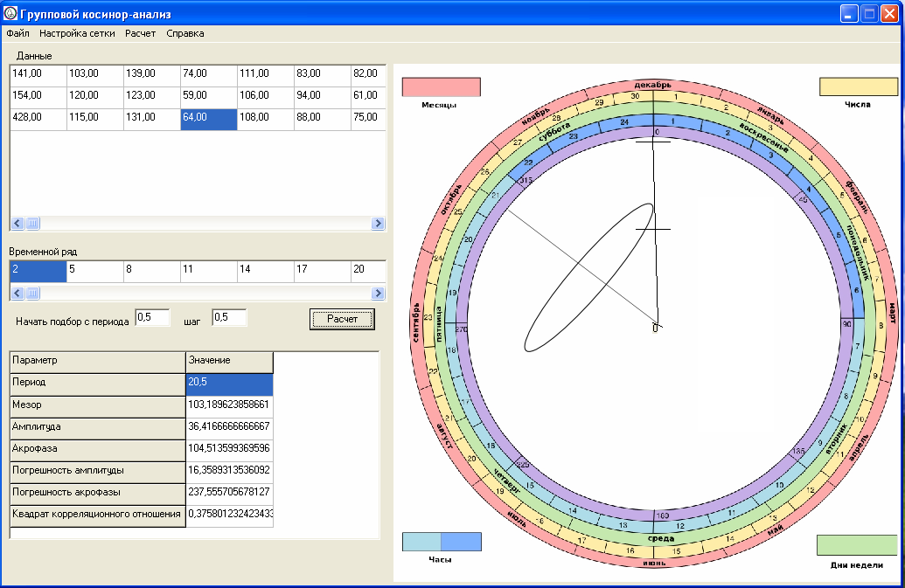Click the pink Месяцы color swatch
Screen dimensions: 905x588
[x=441, y=87]
